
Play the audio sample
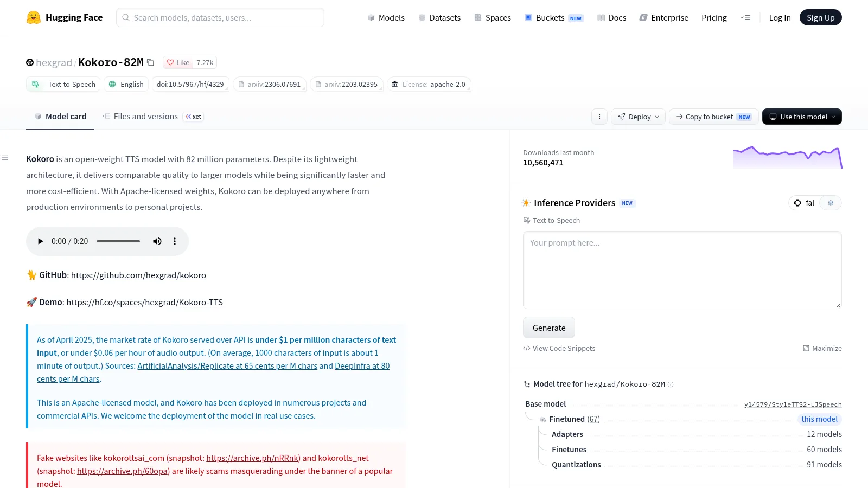(40, 241)
